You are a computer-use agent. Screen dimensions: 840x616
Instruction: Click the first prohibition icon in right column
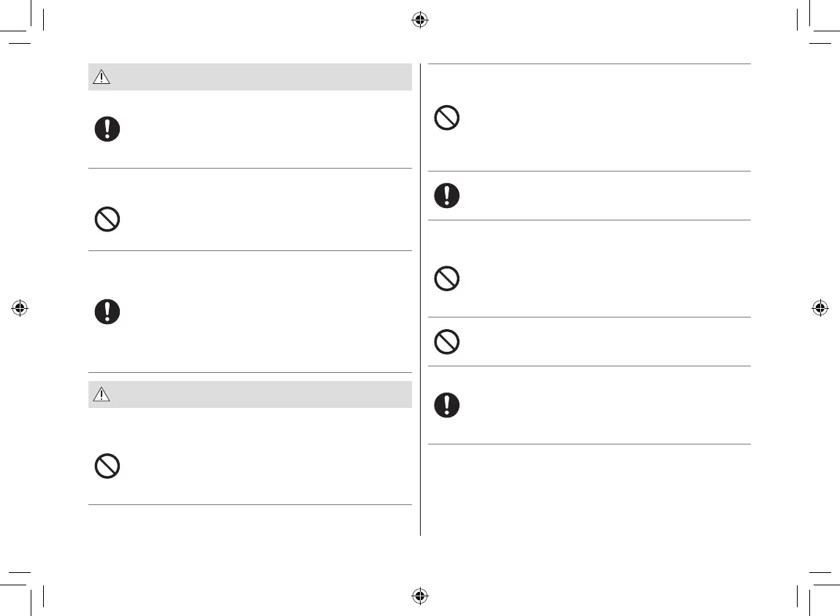447,118
